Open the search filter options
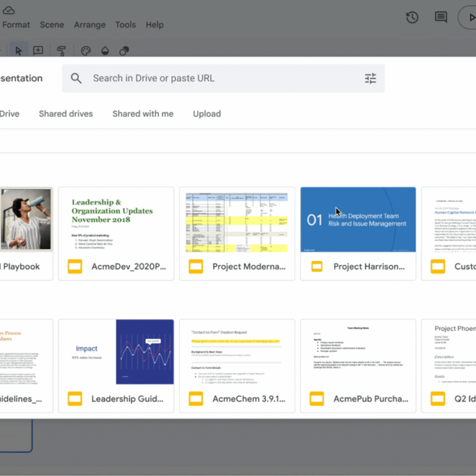Viewport: 476px width, 476px height. 370,78
